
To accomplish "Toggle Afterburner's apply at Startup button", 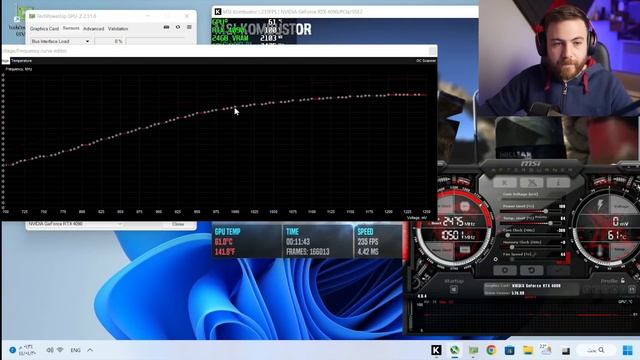I will coord(453,289).
